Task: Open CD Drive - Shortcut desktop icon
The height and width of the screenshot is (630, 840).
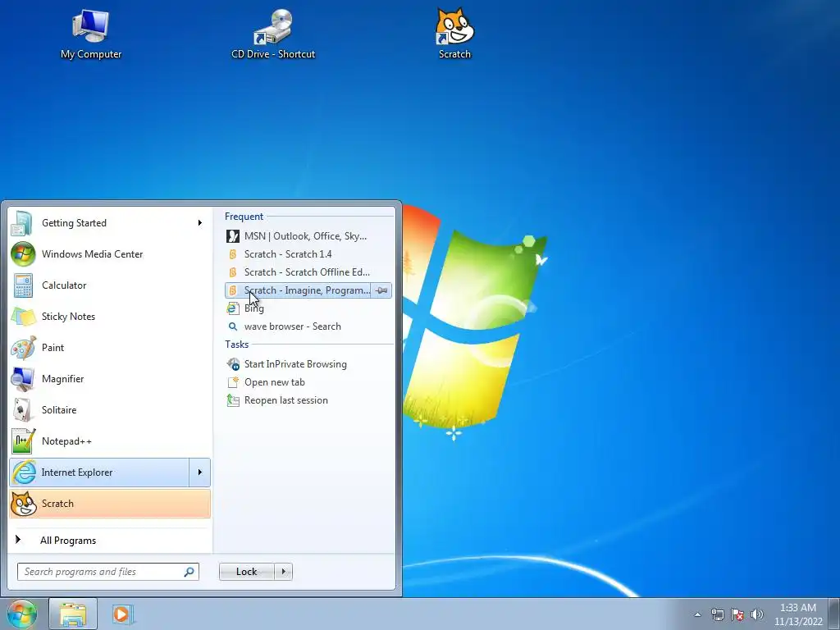Action: [273, 34]
